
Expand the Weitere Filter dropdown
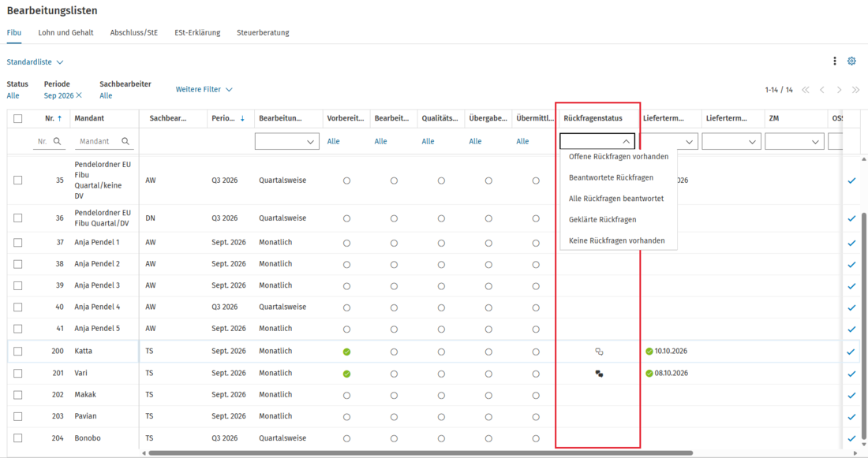pos(204,89)
